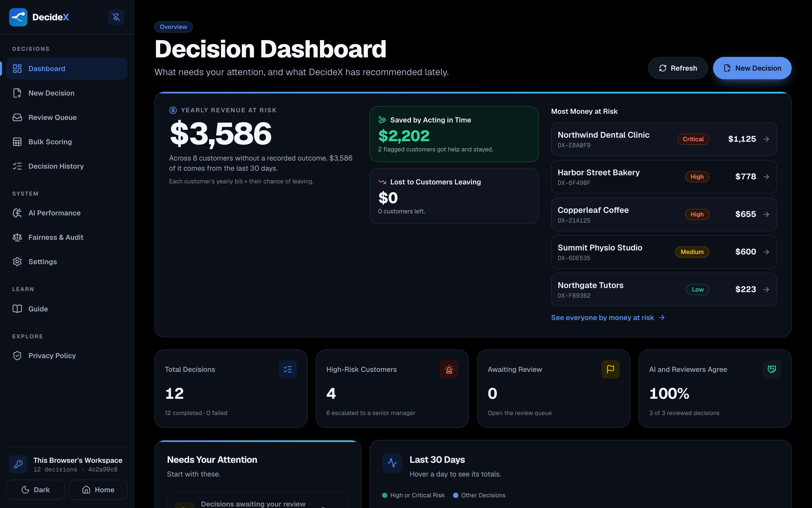Click the $3,586 yearly revenue figure
812x508 pixels.
pos(221,134)
